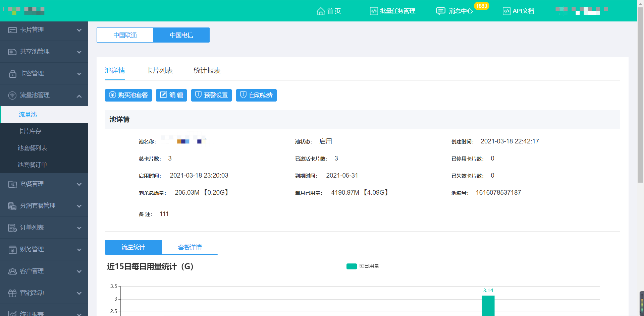Viewport: 644px width, 316px height.
Task: Click monthly usage 4190.97M value
Action: point(360,193)
